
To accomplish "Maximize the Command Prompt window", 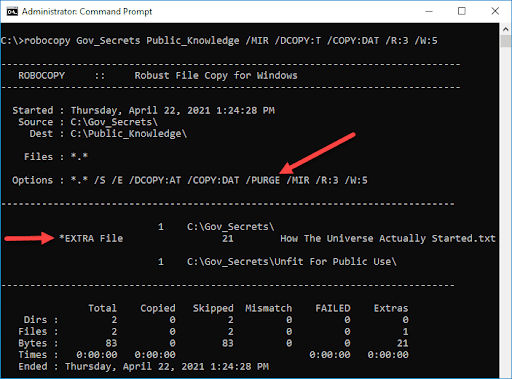I will coord(462,11).
